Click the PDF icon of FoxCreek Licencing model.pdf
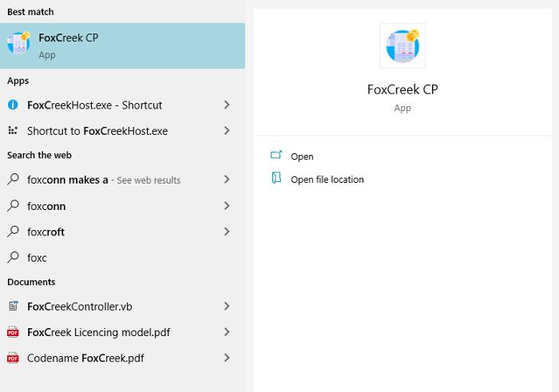 13,332
